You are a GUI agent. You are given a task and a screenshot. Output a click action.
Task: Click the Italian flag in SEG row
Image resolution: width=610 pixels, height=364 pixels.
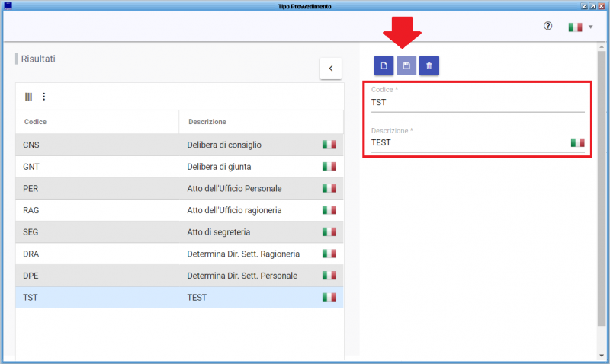tap(329, 232)
